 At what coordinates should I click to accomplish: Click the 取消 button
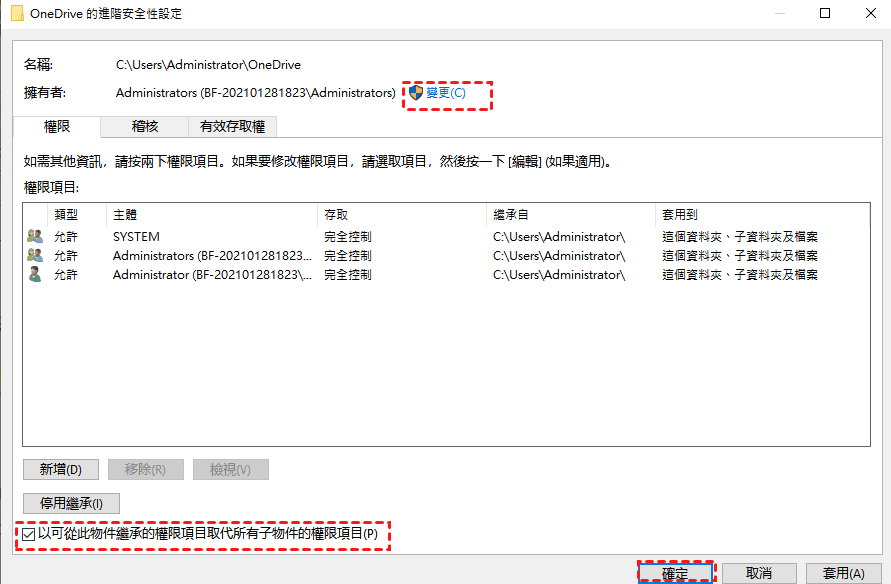tap(759, 573)
